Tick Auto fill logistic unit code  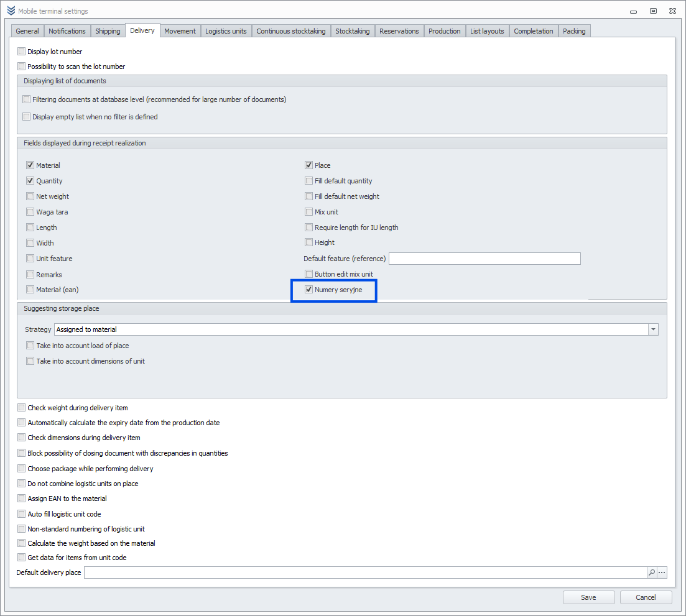click(21, 513)
